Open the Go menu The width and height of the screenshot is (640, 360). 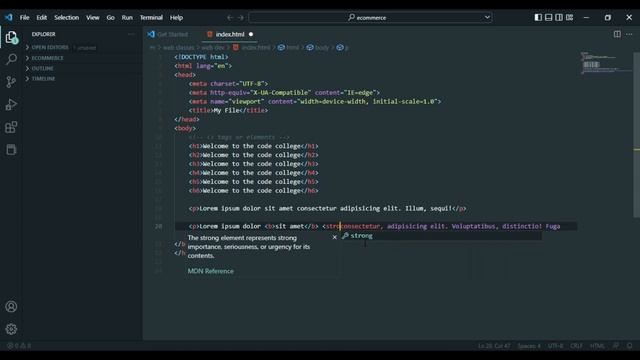click(111, 18)
